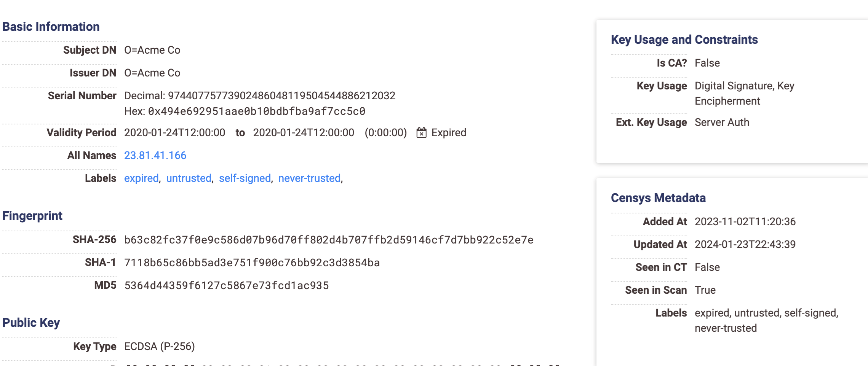Screen dimensions: 868x366
Task: Click the Censys Metadata heading
Action: tap(658, 198)
